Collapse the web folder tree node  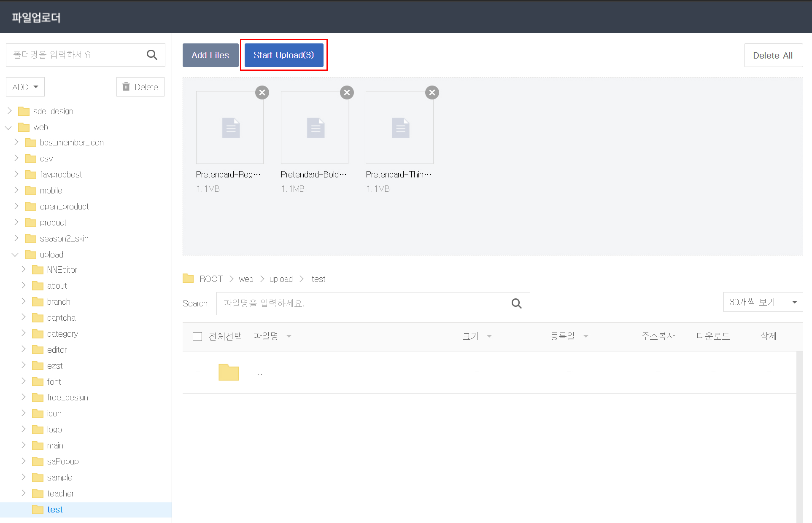tap(8, 127)
